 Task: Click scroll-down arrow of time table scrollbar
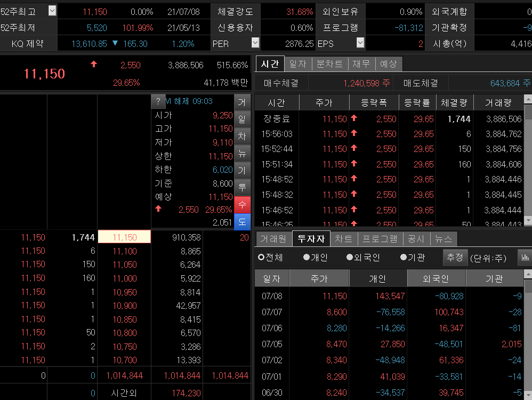coord(528,220)
